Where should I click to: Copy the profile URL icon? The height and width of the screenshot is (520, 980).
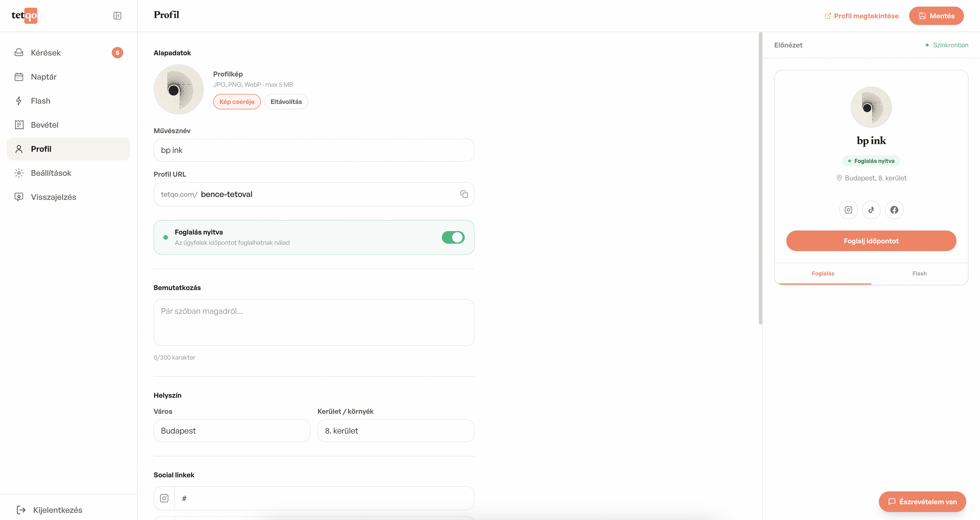[x=464, y=194]
